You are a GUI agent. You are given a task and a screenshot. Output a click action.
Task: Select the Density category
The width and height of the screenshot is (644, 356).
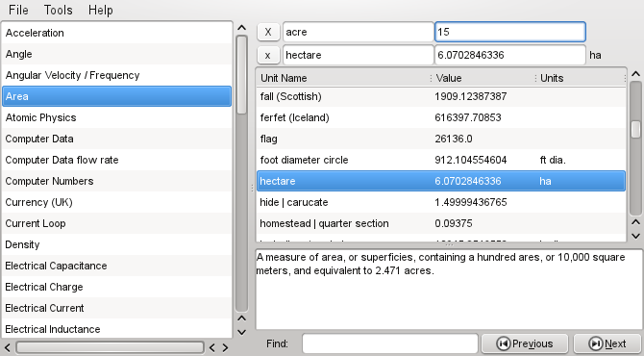click(x=116, y=244)
